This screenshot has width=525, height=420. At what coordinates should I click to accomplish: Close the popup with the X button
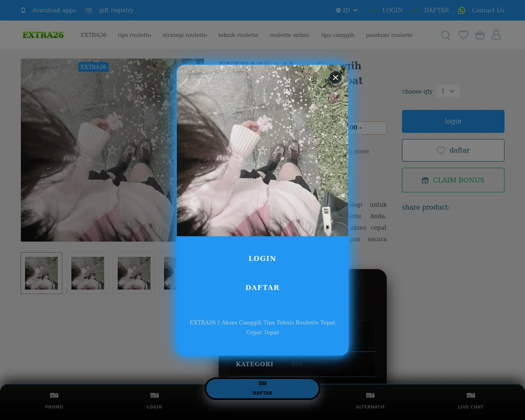point(335,78)
